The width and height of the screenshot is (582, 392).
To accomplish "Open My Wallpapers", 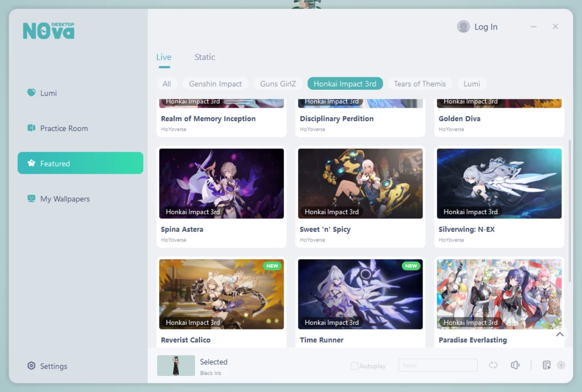I will pyautogui.click(x=80, y=199).
